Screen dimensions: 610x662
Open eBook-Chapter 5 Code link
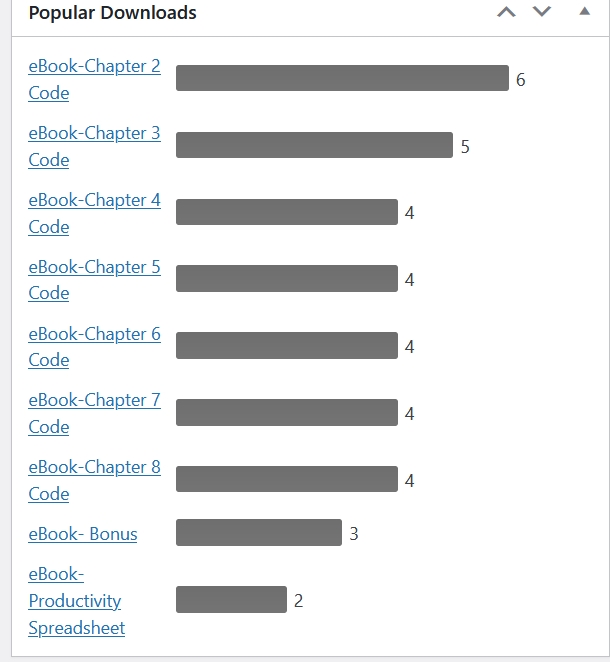pyautogui.click(x=94, y=267)
